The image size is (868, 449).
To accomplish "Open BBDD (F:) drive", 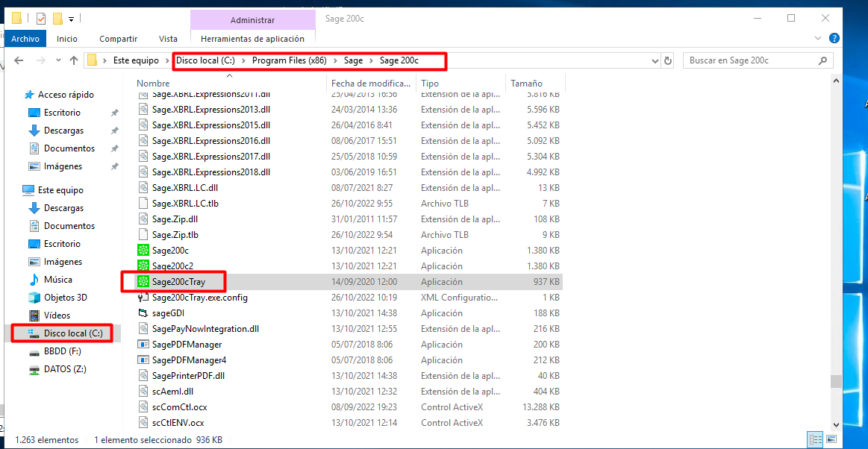I will click(x=63, y=351).
